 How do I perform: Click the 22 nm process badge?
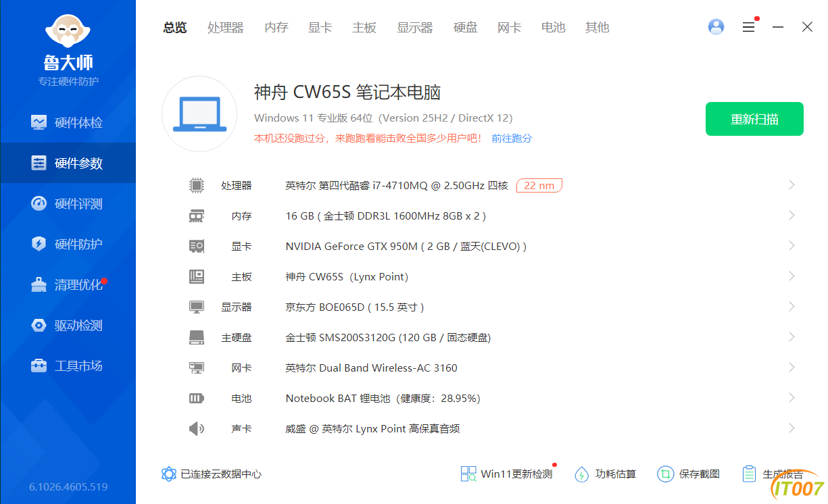point(539,185)
